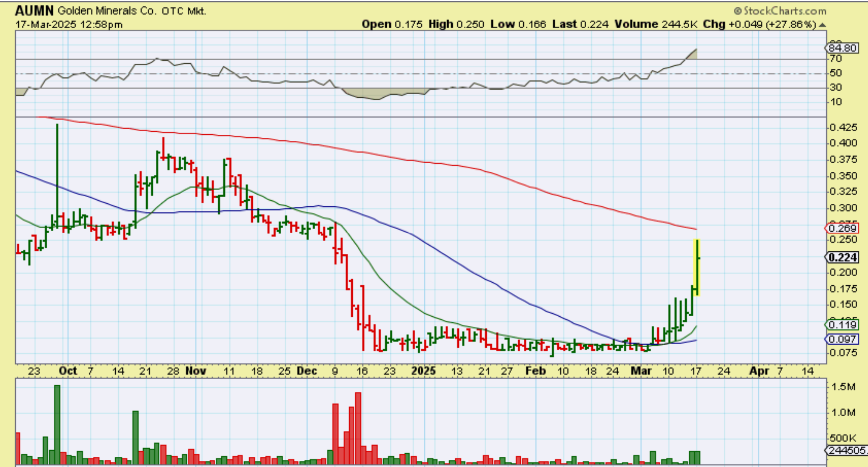Click the tallest red volume bar in December
Image resolution: width=868 pixels, height=467 pixels.
(x=358, y=427)
